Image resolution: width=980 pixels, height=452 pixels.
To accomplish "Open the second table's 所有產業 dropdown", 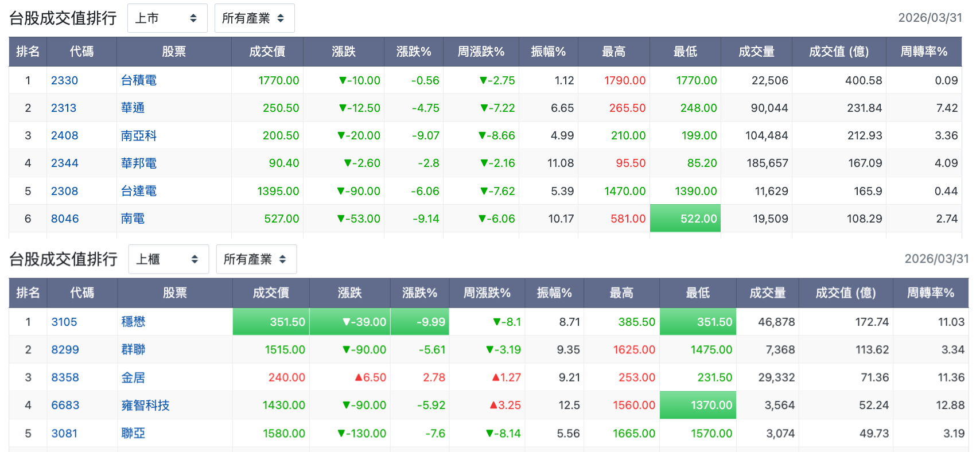I will [x=256, y=259].
